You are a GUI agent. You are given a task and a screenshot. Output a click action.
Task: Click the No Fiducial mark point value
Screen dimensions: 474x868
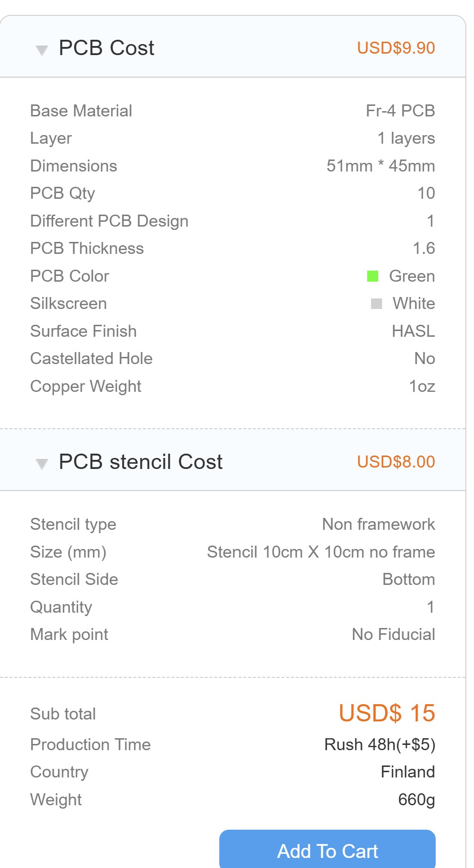tap(393, 634)
